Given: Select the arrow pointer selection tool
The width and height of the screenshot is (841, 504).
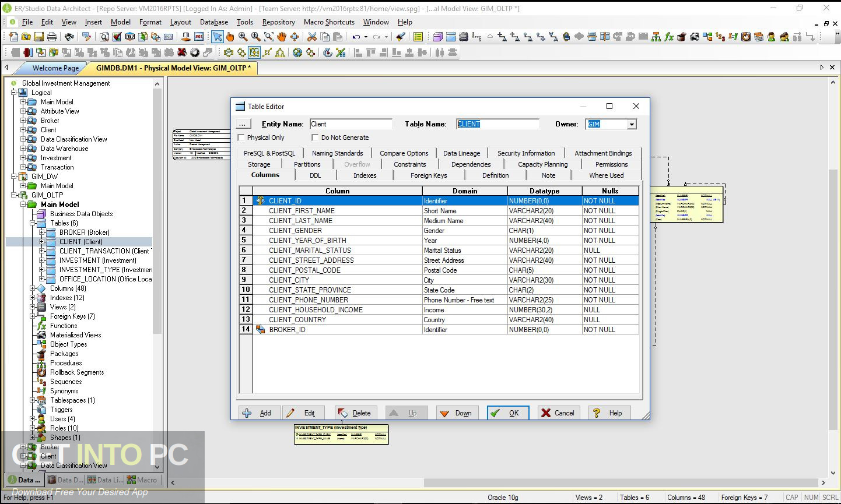Looking at the screenshot, I should tap(218, 37).
